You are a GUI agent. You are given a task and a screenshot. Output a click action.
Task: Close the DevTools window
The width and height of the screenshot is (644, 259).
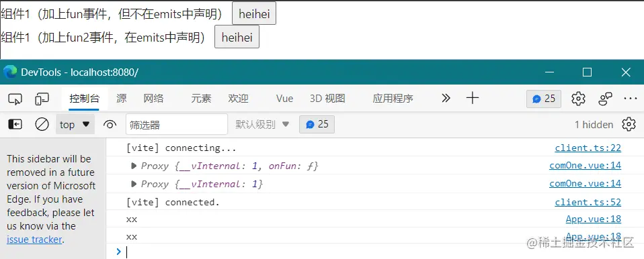(626, 72)
